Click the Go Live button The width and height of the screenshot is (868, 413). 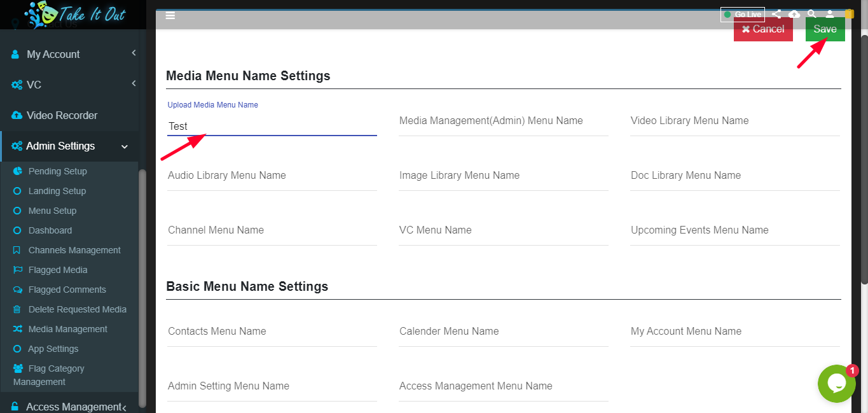[x=742, y=14]
